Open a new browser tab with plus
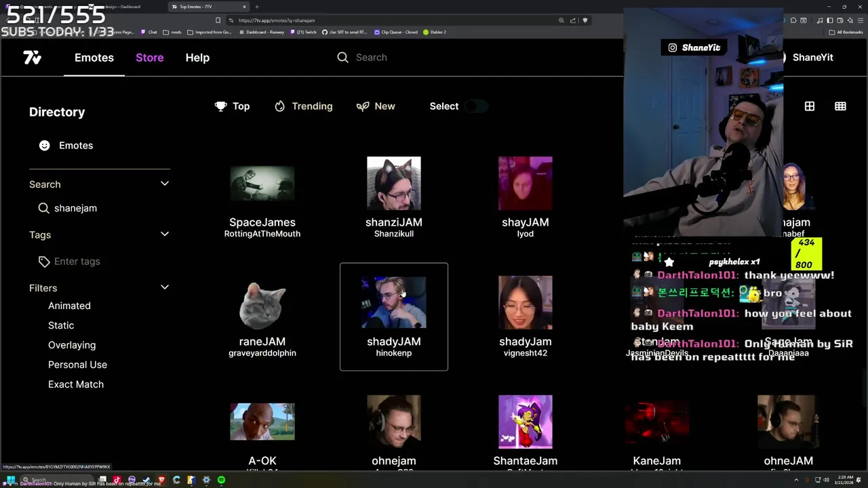Screen dimensions: 868x488 pos(257,7)
